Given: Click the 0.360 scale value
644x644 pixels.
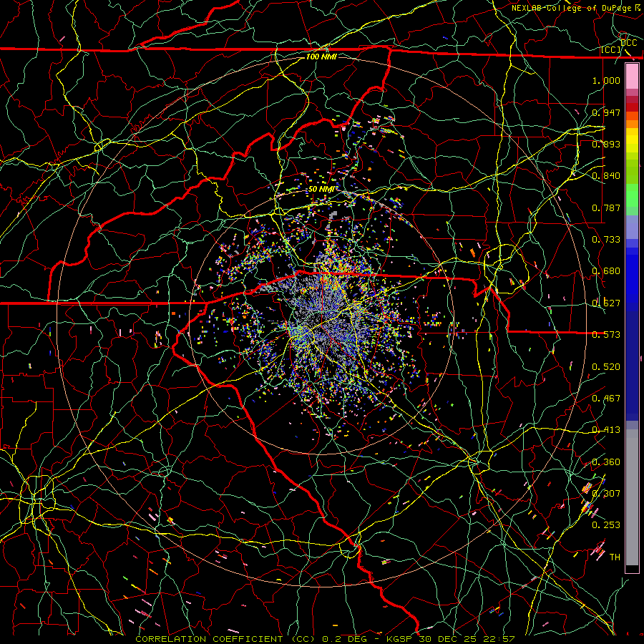Looking at the screenshot, I should coord(606,462).
